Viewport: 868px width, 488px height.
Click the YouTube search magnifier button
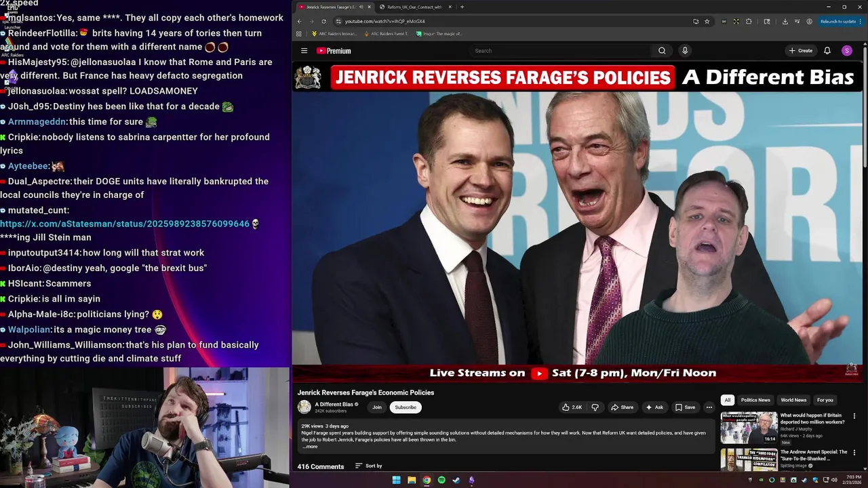[x=662, y=51]
